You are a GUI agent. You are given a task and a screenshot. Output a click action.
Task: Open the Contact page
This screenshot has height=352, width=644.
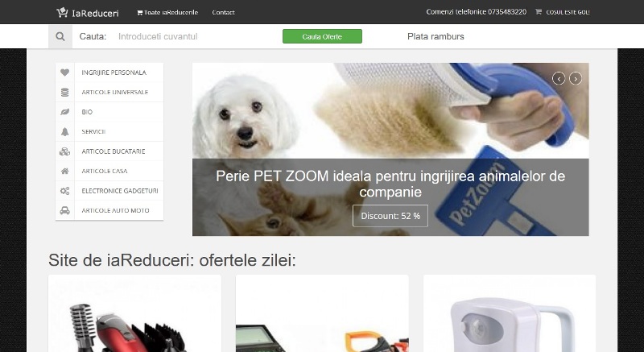(224, 12)
